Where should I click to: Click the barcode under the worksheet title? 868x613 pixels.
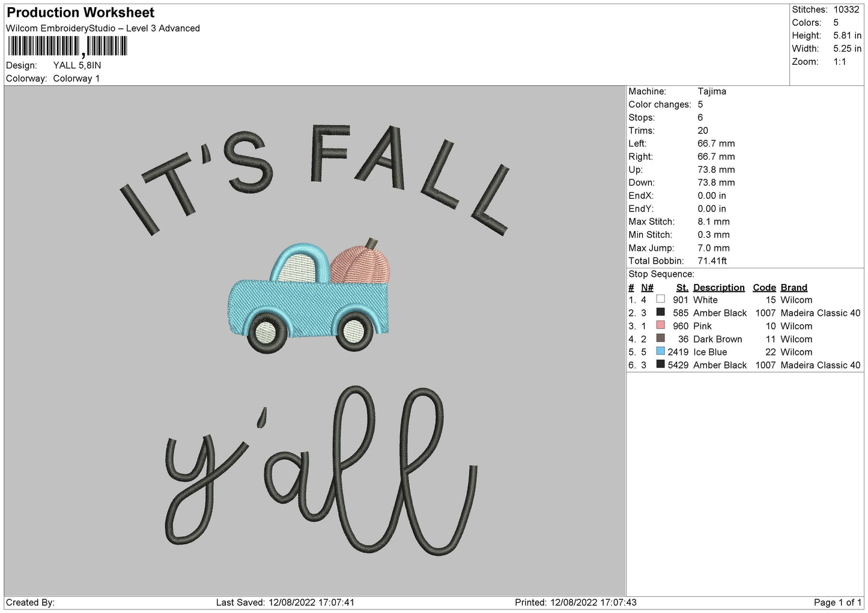pos(67,46)
